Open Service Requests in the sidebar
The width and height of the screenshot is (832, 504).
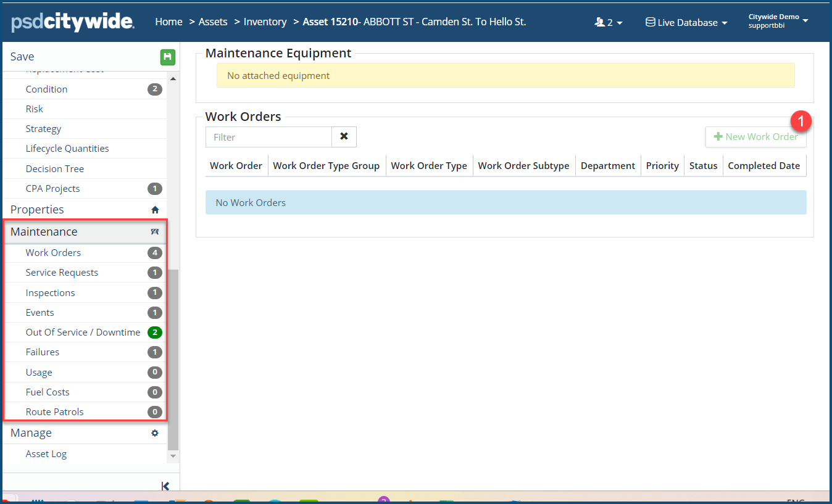pos(85,272)
